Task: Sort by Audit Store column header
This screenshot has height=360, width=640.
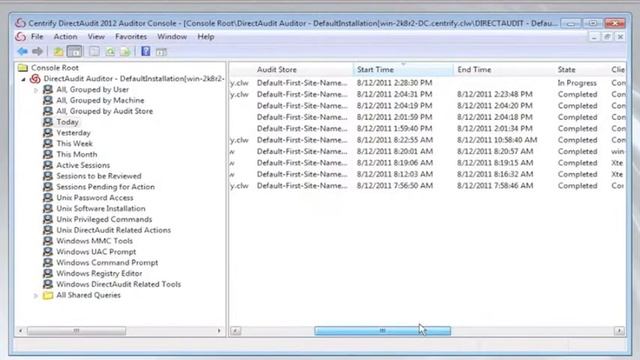Action: [x=302, y=70]
